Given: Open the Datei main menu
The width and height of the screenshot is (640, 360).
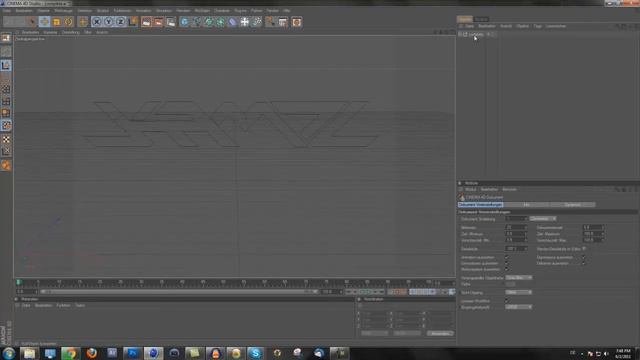Looking at the screenshot, I should tap(7, 11).
